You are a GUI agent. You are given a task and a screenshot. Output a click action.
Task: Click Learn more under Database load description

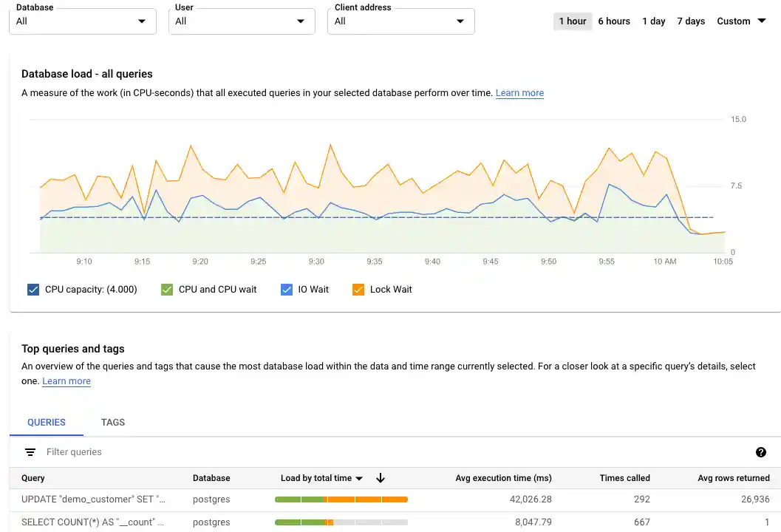tap(519, 93)
